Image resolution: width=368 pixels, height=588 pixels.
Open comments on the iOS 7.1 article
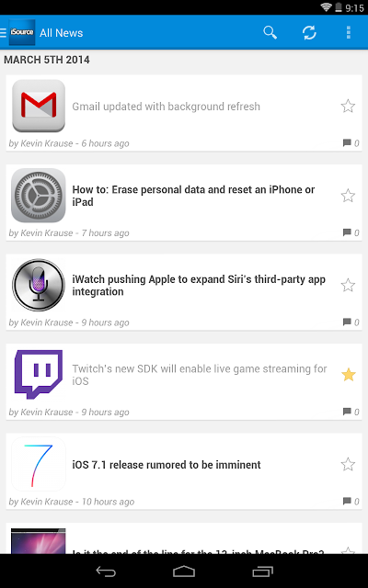(351, 502)
